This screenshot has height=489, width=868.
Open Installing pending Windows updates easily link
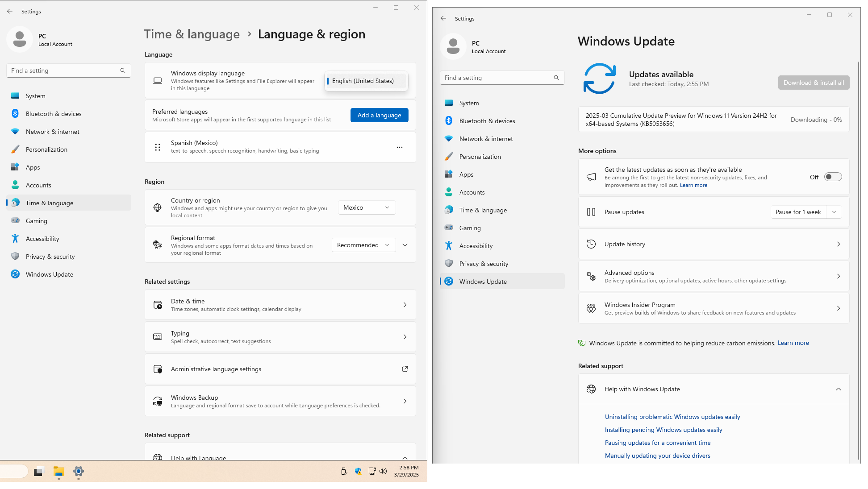coord(664,430)
